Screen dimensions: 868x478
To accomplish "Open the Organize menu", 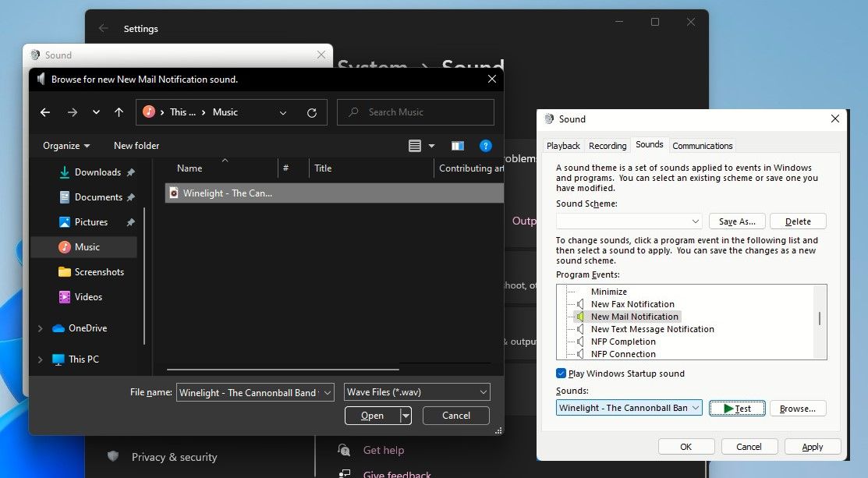I will pos(66,146).
